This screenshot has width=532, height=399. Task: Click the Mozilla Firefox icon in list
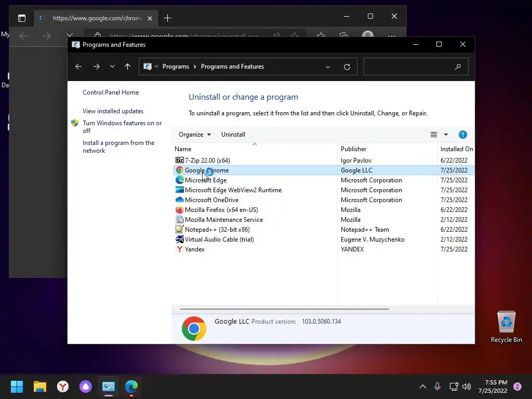[x=179, y=209]
